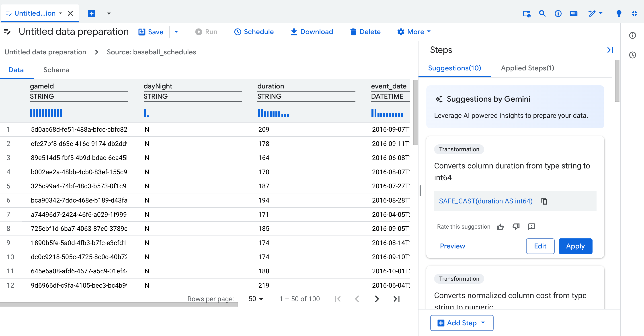Open the info circle icon in top bar
This screenshot has height=336, width=644.
[x=558, y=14]
